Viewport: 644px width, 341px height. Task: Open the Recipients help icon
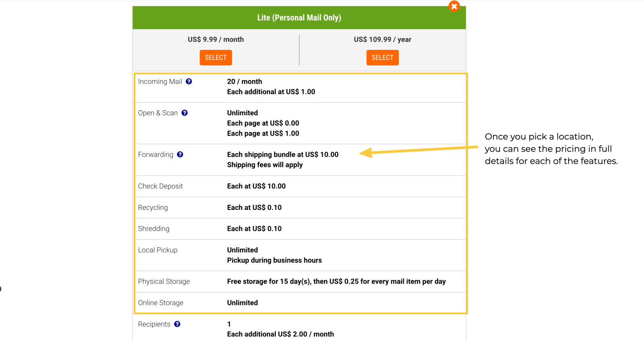[x=177, y=324]
